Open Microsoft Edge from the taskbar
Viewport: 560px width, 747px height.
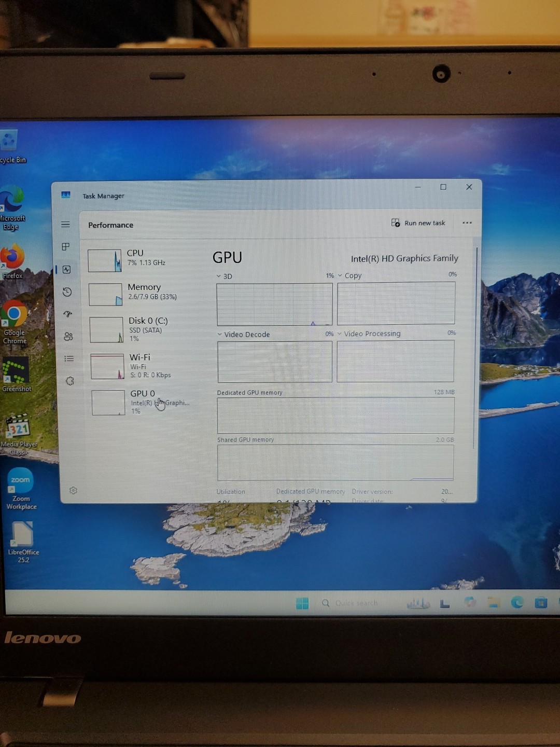(x=517, y=602)
